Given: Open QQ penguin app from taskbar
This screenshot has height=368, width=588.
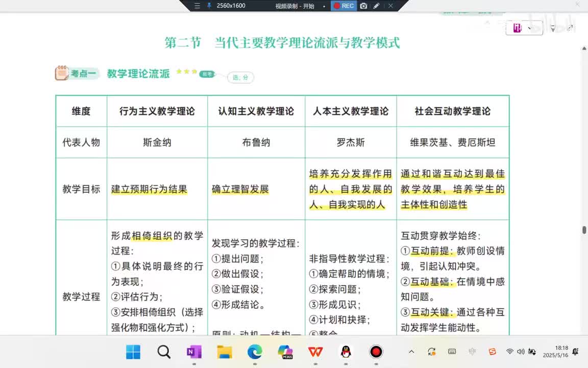Looking at the screenshot, I should pyautogui.click(x=346, y=352).
